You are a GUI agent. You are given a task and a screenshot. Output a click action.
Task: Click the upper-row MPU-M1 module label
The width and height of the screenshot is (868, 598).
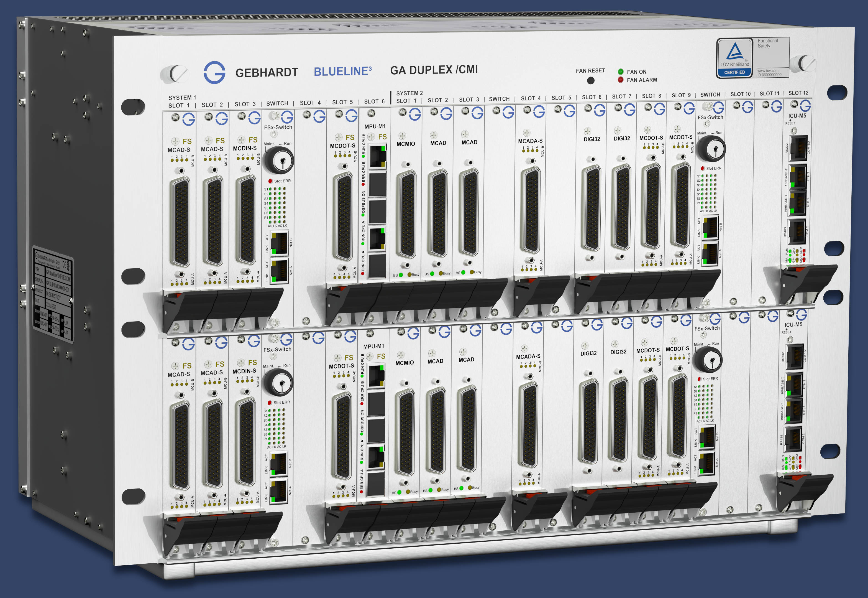coord(375,127)
